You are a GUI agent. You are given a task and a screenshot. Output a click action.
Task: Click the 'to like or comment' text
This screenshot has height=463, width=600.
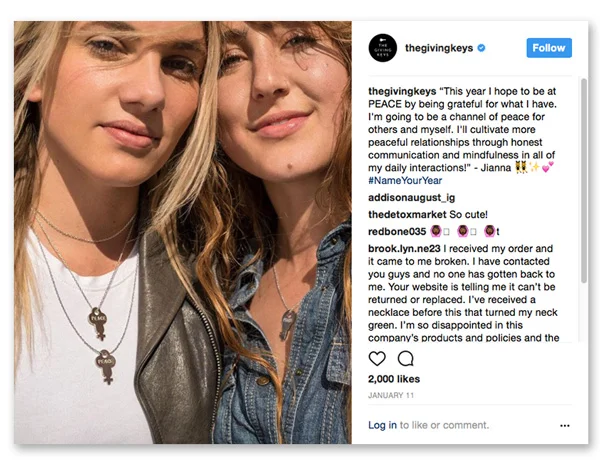[x=444, y=425]
